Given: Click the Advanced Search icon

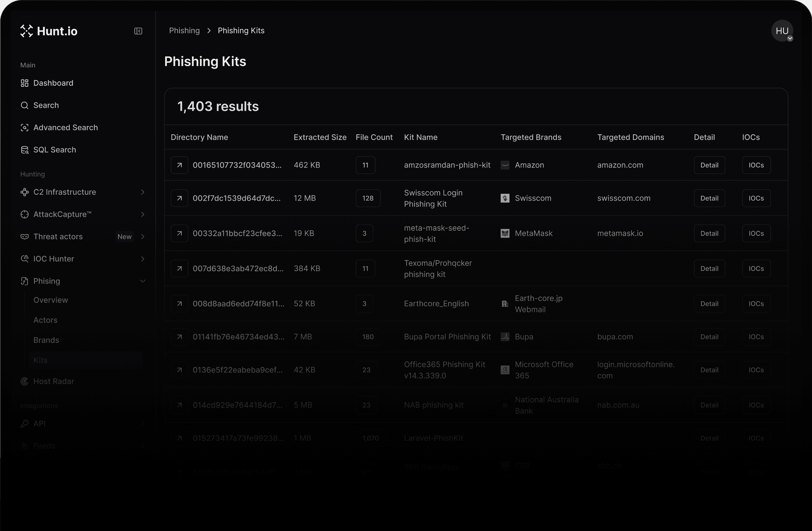Looking at the screenshot, I should pyautogui.click(x=25, y=127).
